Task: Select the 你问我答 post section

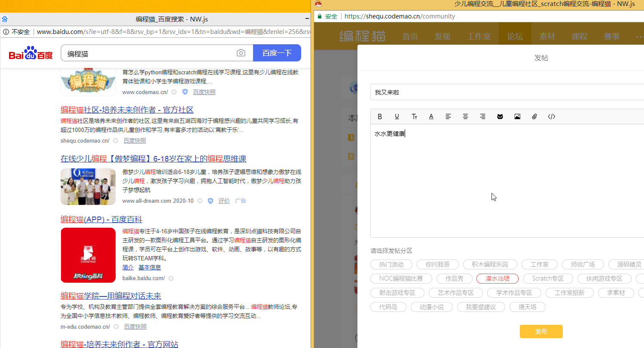Action: [x=438, y=264]
